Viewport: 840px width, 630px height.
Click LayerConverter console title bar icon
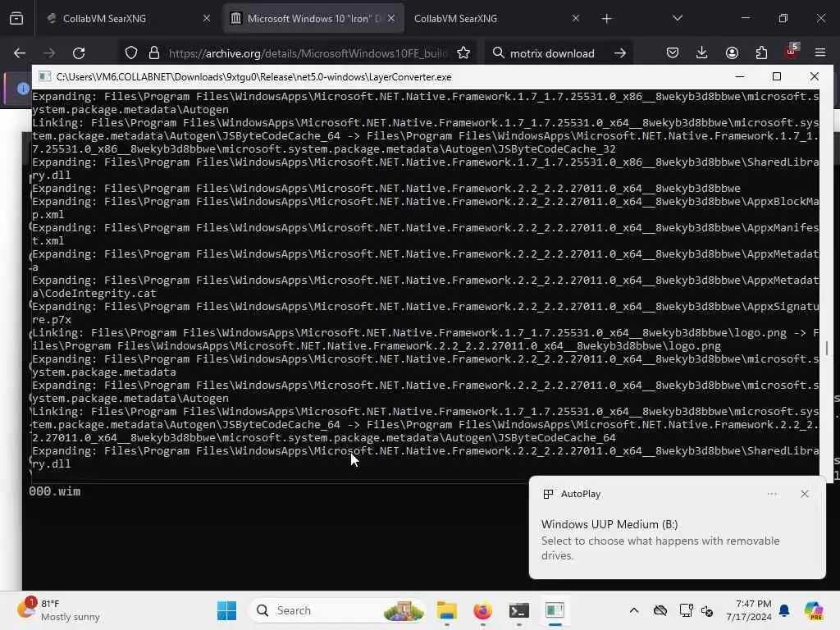[45, 76]
